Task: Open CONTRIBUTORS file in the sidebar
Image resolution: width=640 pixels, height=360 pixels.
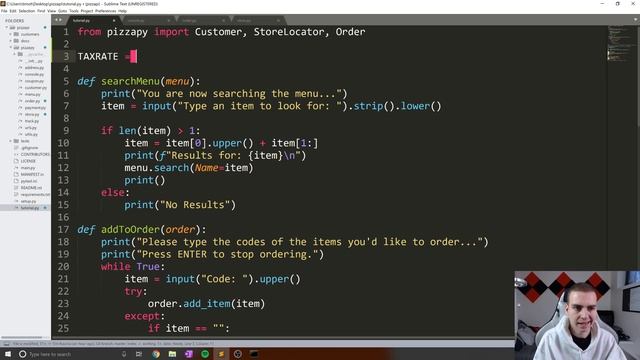Action: [35, 154]
